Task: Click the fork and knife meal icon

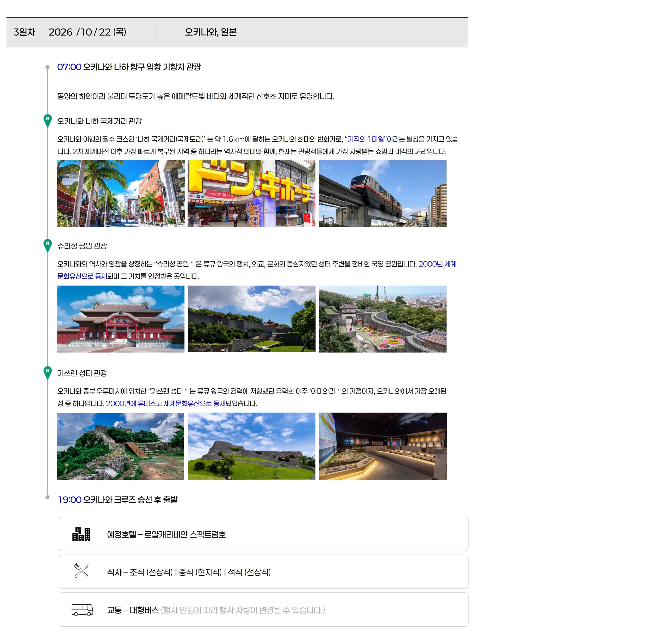Action: [81, 570]
